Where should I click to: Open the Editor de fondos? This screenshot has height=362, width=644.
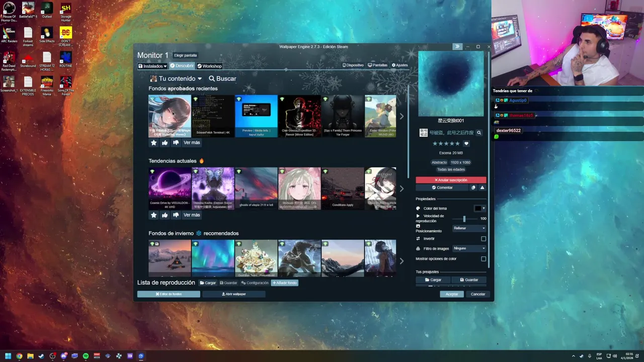169,294
